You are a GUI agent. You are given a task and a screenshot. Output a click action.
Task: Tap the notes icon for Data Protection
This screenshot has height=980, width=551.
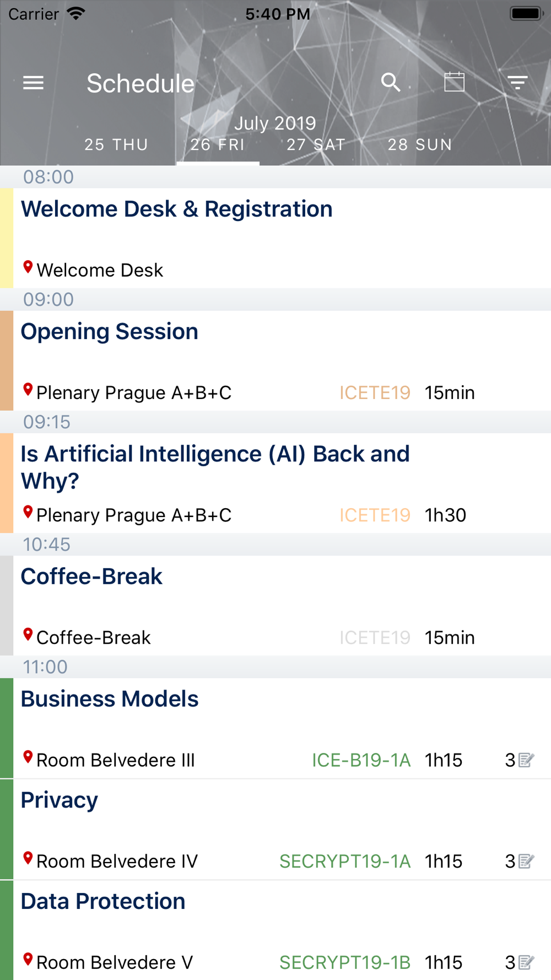tap(526, 962)
